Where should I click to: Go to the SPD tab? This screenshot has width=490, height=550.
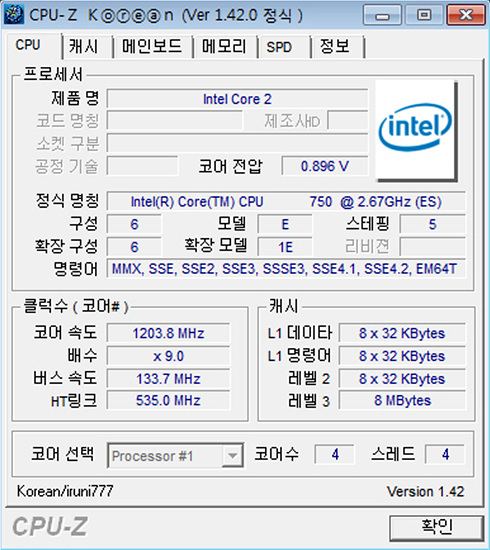click(x=279, y=46)
